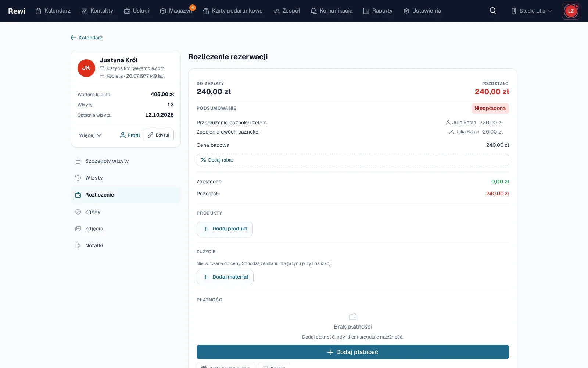Open the Magazyn menu item
Screen dimensions: 588x368
176,11
